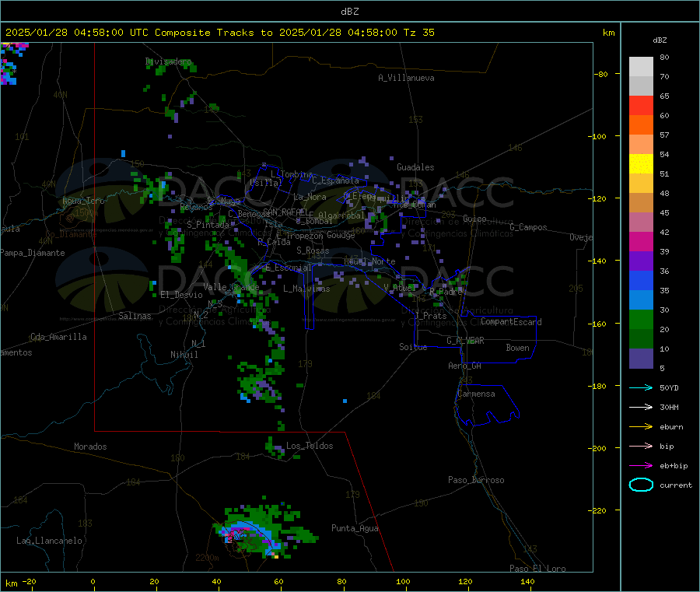Click the Soitue map label
The height and width of the screenshot is (592, 700).
(413, 347)
